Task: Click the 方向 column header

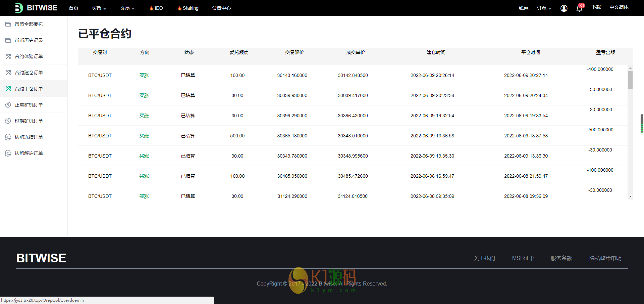Action: click(x=145, y=52)
